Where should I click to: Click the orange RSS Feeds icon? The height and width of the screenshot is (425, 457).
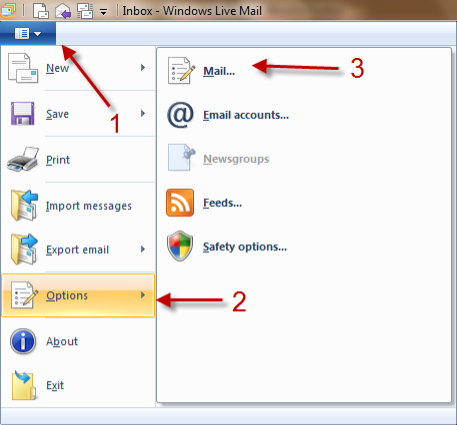point(180,203)
